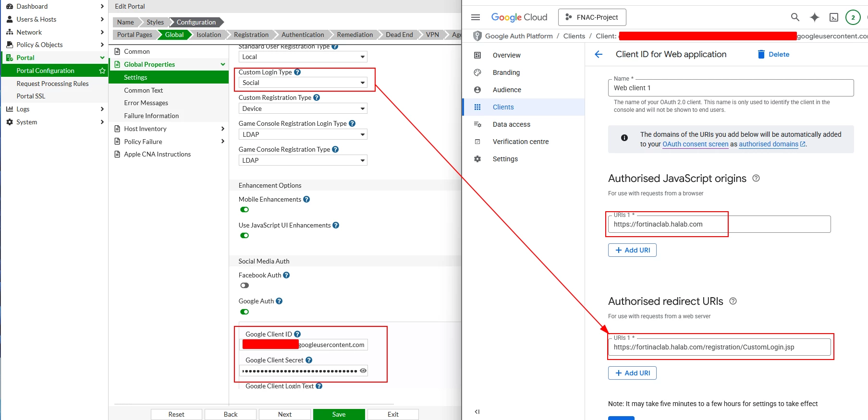Click the help icon for Google Auth
The height and width of the screenshot is (420, 868).
point(279,301)
